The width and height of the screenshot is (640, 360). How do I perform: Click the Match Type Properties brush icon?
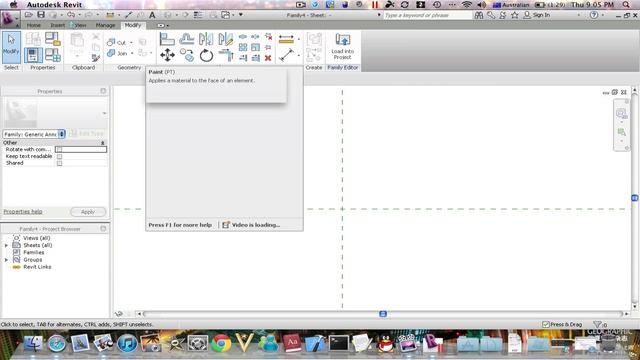click(x=96, y=58)
